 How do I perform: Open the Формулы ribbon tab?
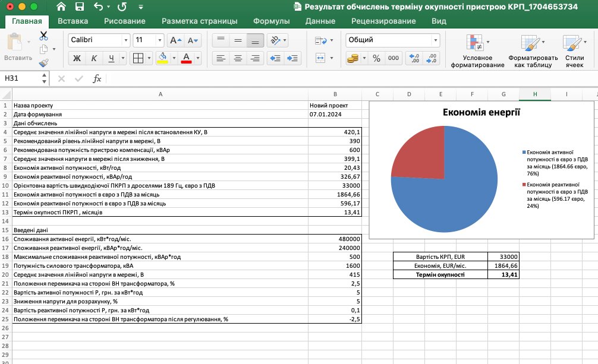[271, 21]
